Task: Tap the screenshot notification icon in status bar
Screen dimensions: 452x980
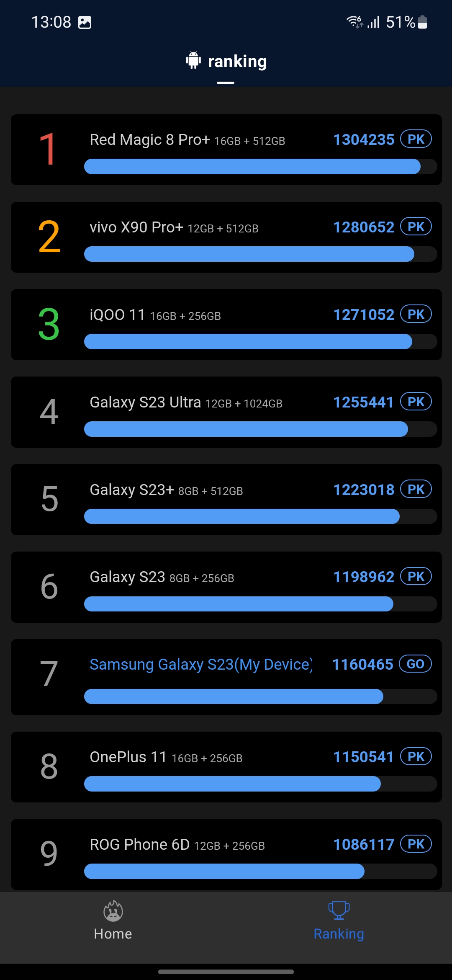Action: tap(85, 22)
